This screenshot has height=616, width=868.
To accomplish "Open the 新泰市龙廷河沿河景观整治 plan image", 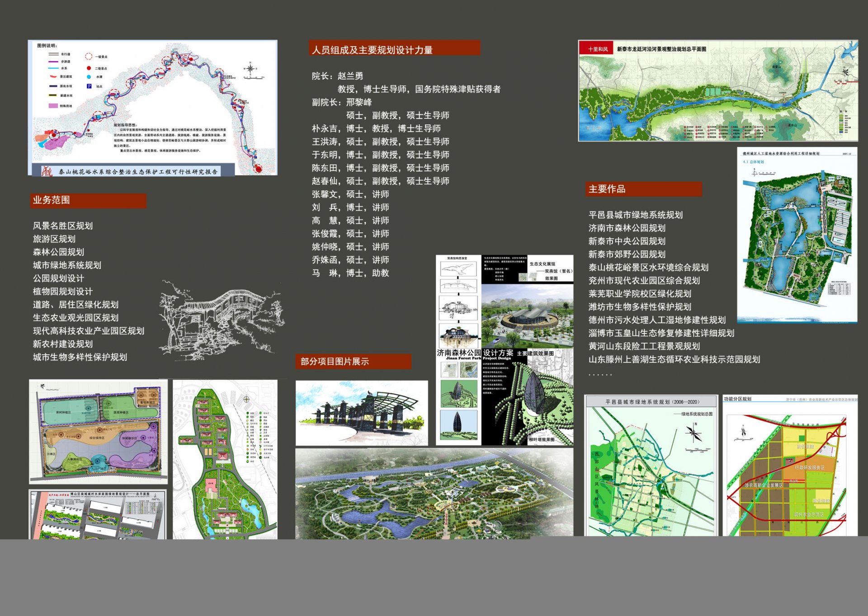I will point(718,91).
